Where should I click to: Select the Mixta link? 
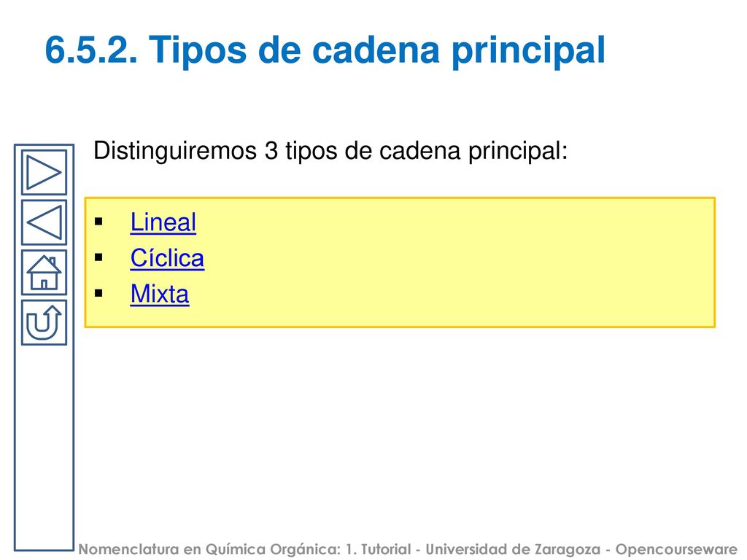point(160,294)
